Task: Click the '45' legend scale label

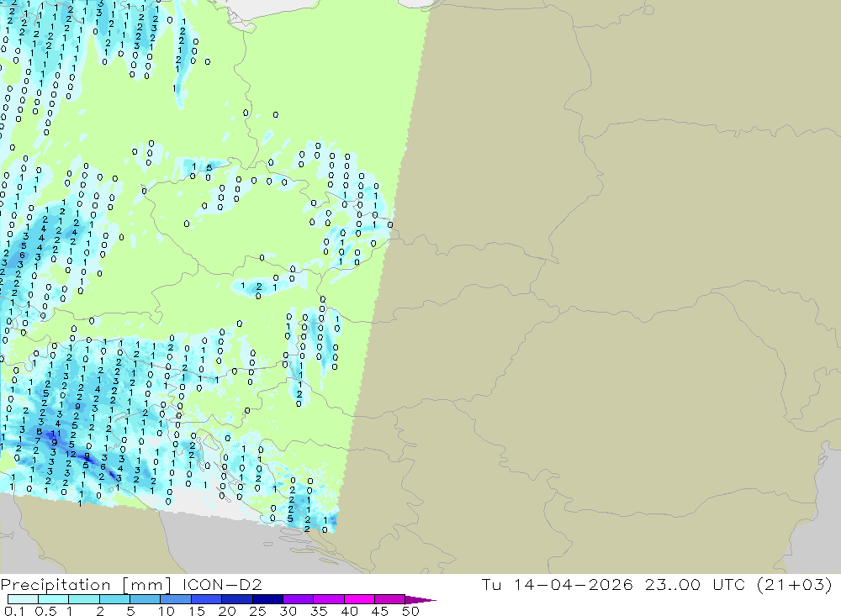Action: point(380,611)
